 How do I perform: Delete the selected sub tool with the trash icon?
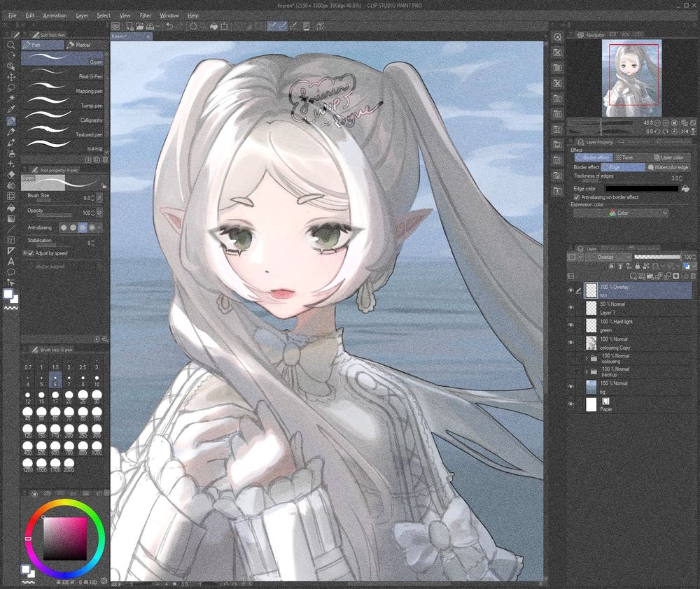106,159
